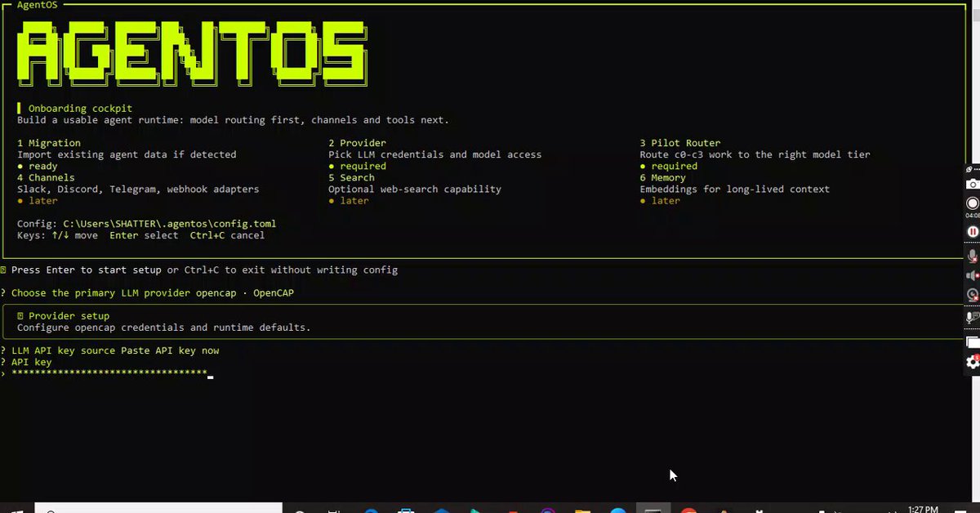
Task: Take a screenshot with the recorder camera icon
Action: tap(973, 184)
